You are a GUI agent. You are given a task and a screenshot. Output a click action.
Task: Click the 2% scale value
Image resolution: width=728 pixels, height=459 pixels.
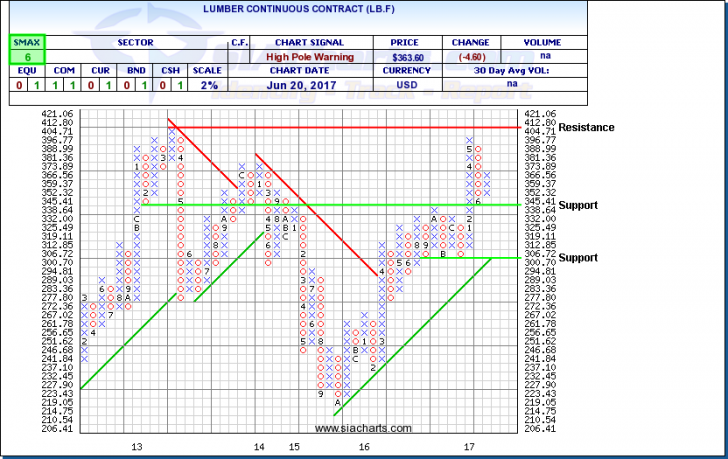click(x=206, y=87)
